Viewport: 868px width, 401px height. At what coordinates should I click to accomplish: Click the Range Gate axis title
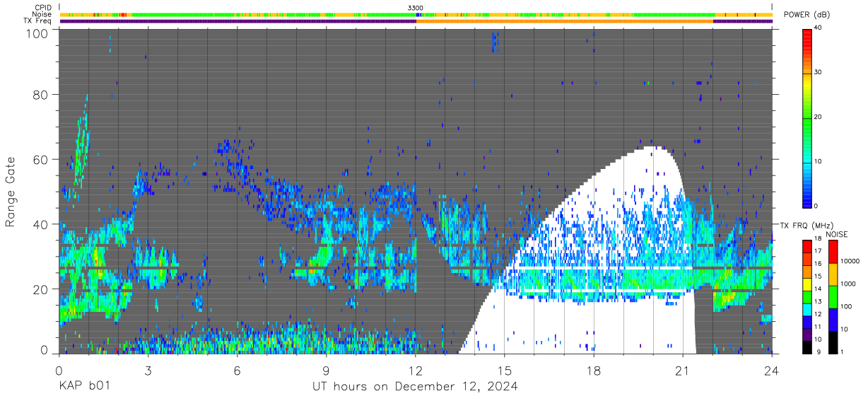(x=11, y=191)
